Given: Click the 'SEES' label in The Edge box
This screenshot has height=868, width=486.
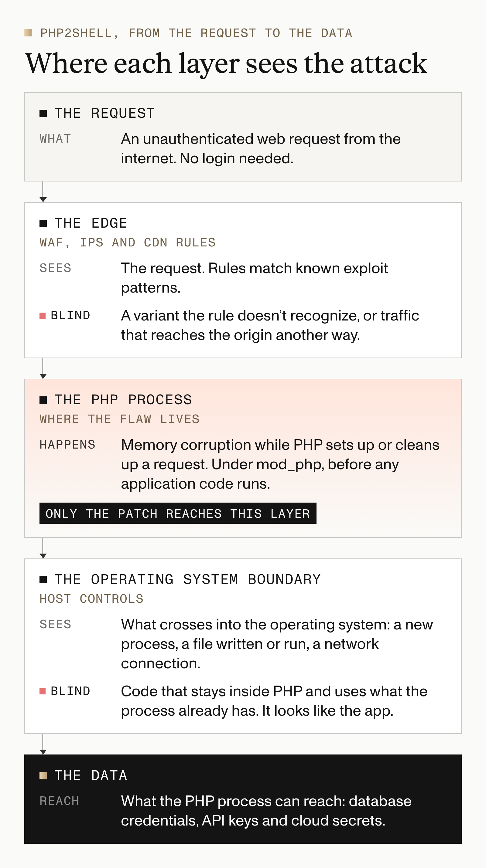Looking at the screenshot, I should pyautogui.click(x=55, y=268).
